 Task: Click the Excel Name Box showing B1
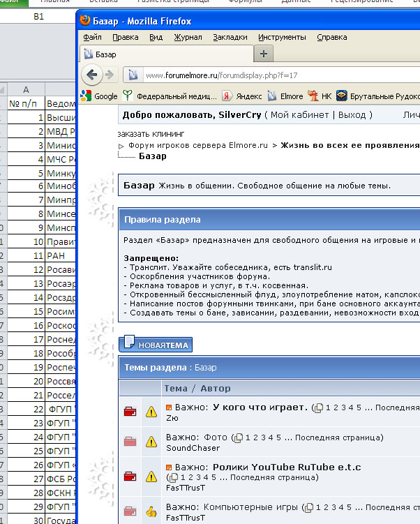click(x=38, y=16)
